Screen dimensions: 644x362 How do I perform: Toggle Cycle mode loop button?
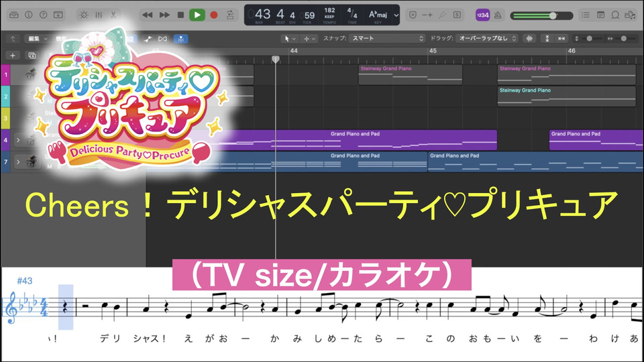[x=230, y=15]
